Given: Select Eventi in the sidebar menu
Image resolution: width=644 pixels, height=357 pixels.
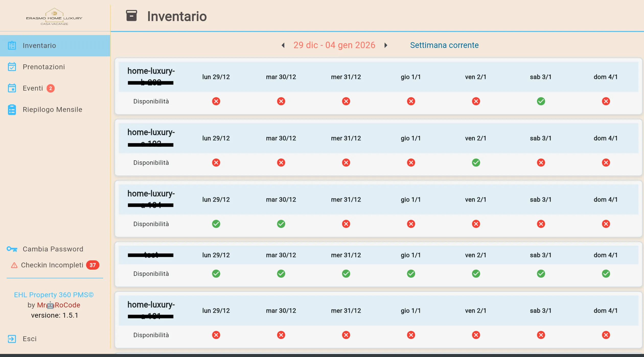Looking at the screenshot, I should coord(33,88).
